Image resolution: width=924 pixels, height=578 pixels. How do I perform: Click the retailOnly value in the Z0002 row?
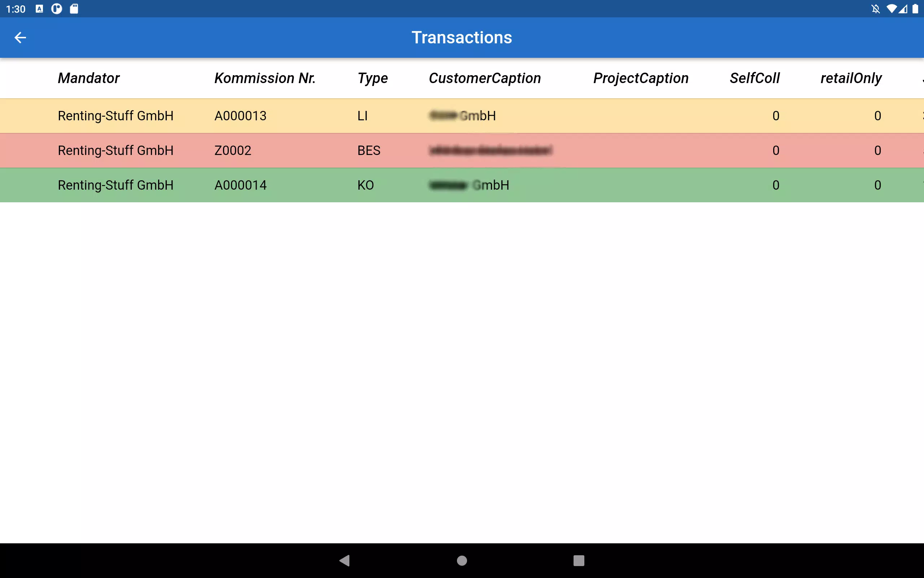tap(878, 151)
